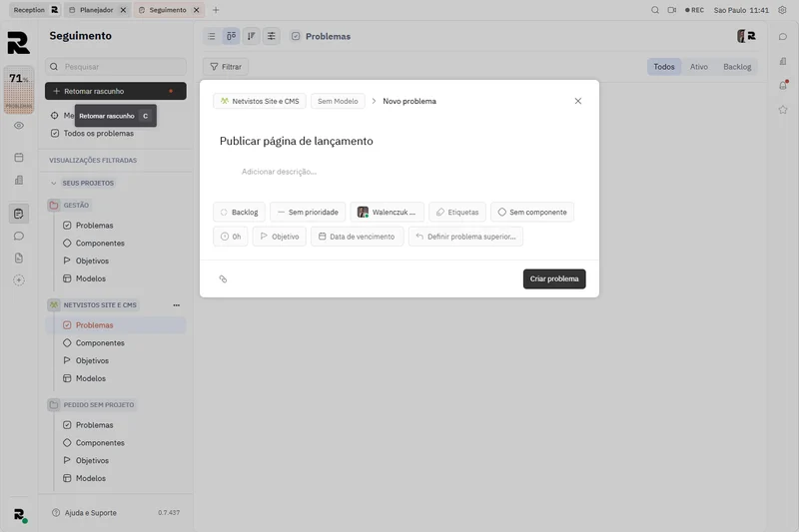Open Ajuda e Suporte link
This screenshot has width=799, height=532.
(x=85, y=513)
